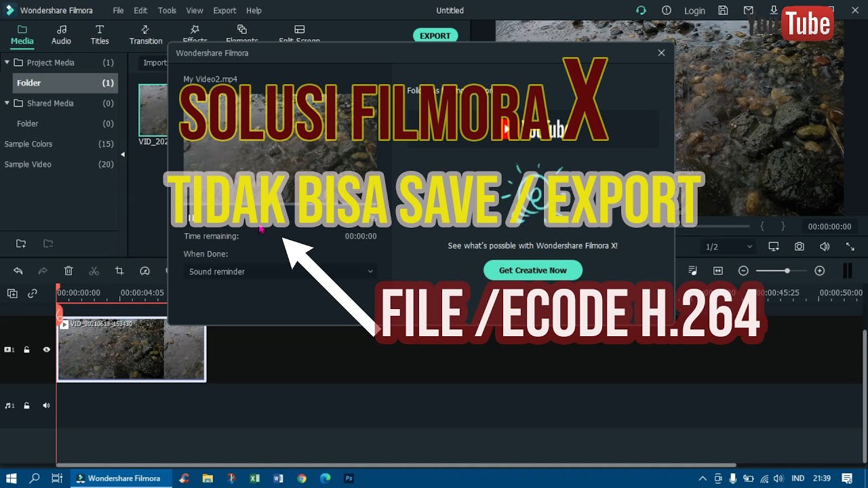The width and height of the screenshot is (868, 488).
Task: Open the Sound reminder dropdown
Action: click(280, 271)
